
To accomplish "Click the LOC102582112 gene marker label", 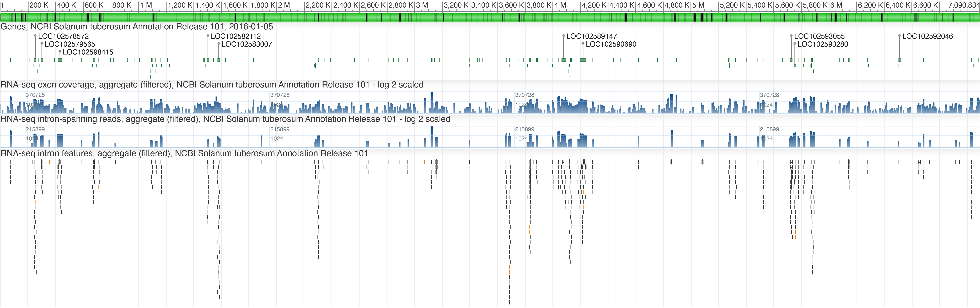I will 236,36.
